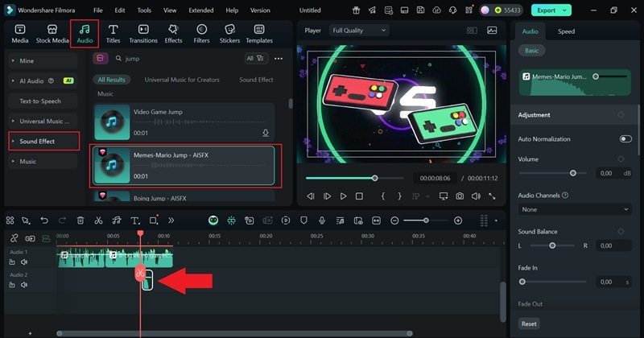The image size is (644, 338).
Task: Open the Export dropdown arrow
Action: (x=565, y=10)
